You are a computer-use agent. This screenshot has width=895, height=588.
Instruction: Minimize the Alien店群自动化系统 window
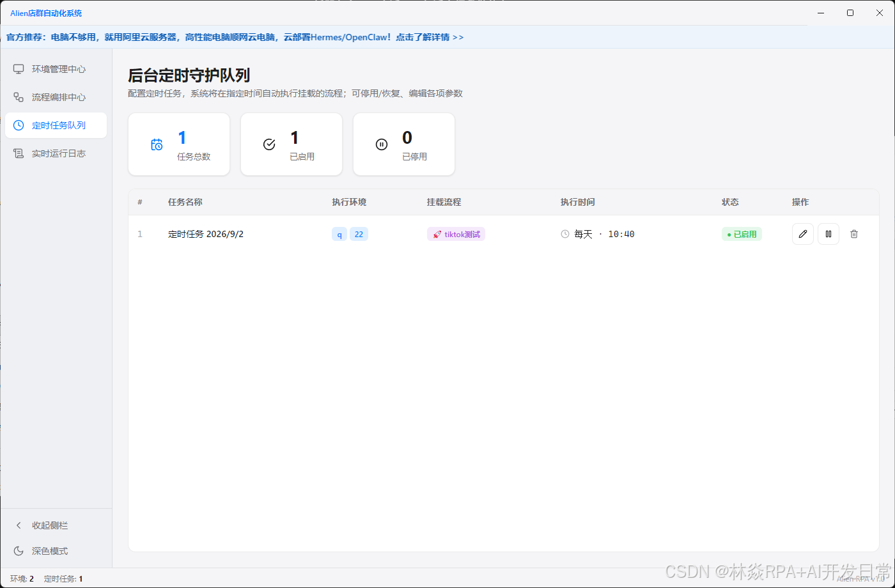click(x=821, y=13)
